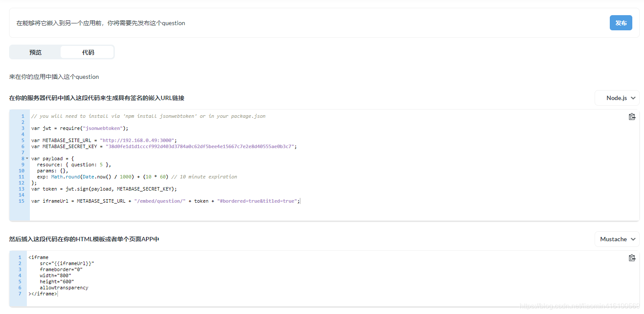
Task: Click the jwt.sign(payload, ...) line
Action: [104, 189]
